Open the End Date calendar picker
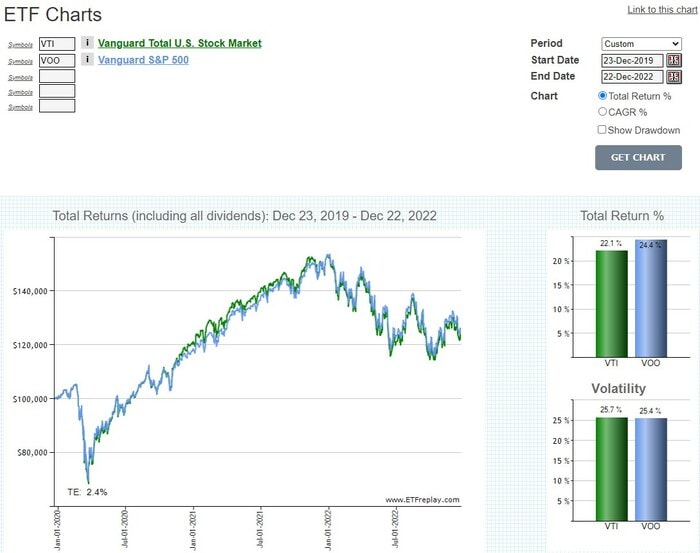This screenshot has height=553, width=700. coord(674,77)
